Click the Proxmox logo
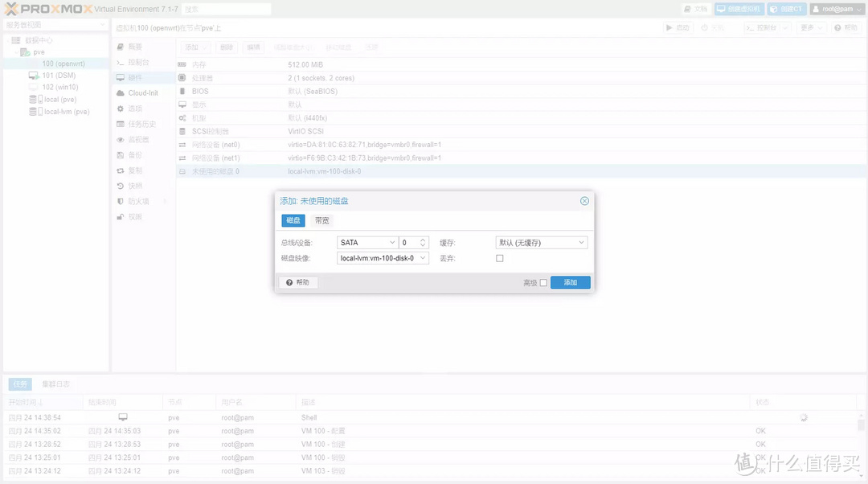The width and height of the screenshot is (868, 484). 47,9
